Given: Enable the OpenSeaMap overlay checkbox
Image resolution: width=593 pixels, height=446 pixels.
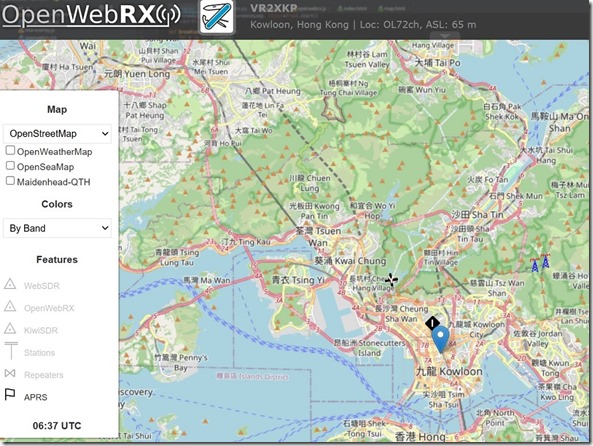Looking at the screenshot, I should pos(11,166).
